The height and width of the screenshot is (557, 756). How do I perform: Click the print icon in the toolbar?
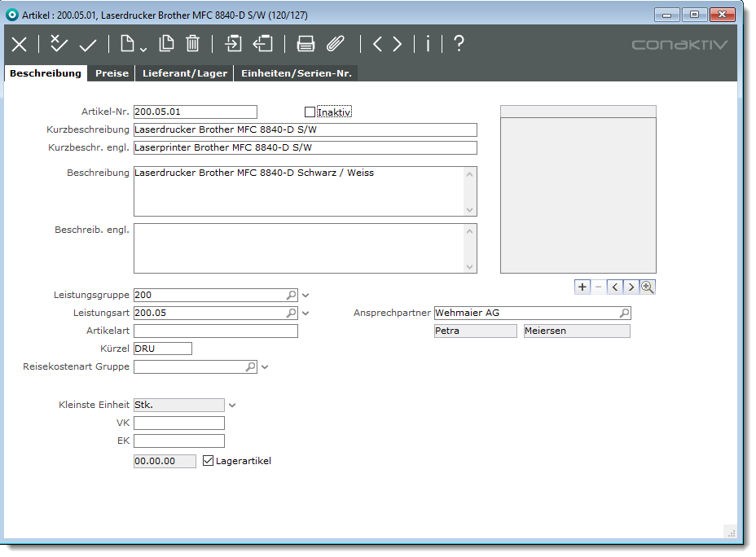coord(305,44)
